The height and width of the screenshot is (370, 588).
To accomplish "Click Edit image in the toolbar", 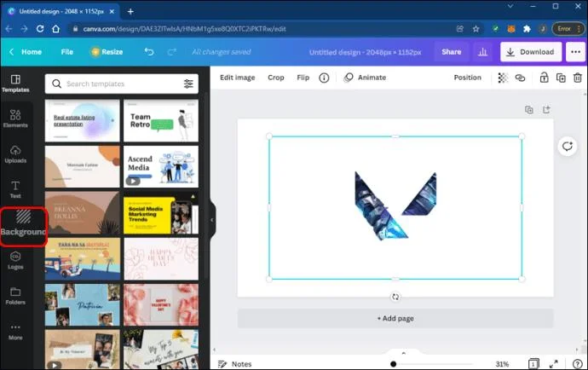I will click(238, 78).
